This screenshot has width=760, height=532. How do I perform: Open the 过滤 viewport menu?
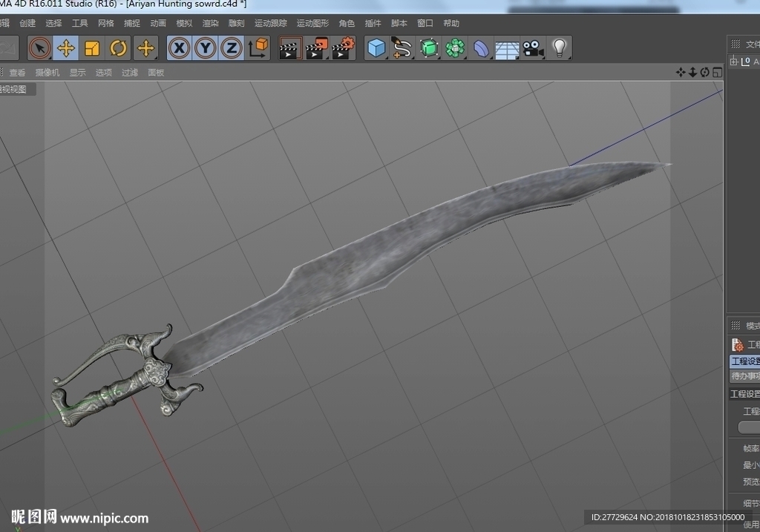(129, 73)
